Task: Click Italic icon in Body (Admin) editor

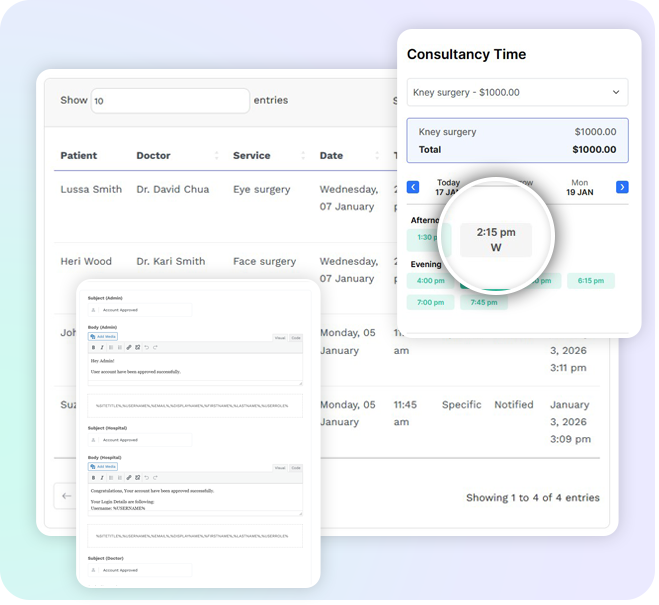Action: (x=102, y=347)
